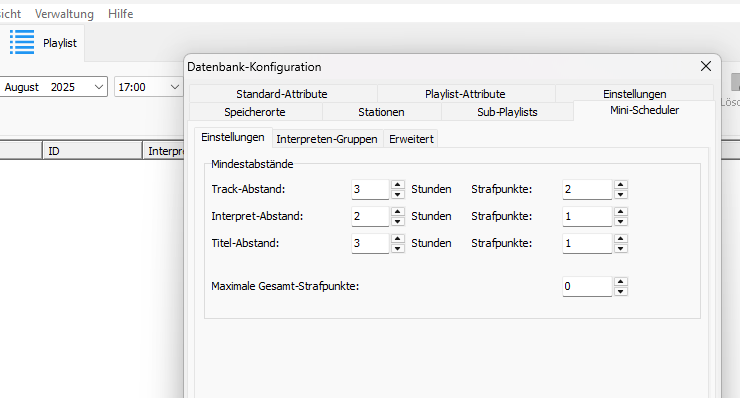The image size is (740, 398).
Task: Click the Titel-Abstand hours field
Action: tap(370, 243)
